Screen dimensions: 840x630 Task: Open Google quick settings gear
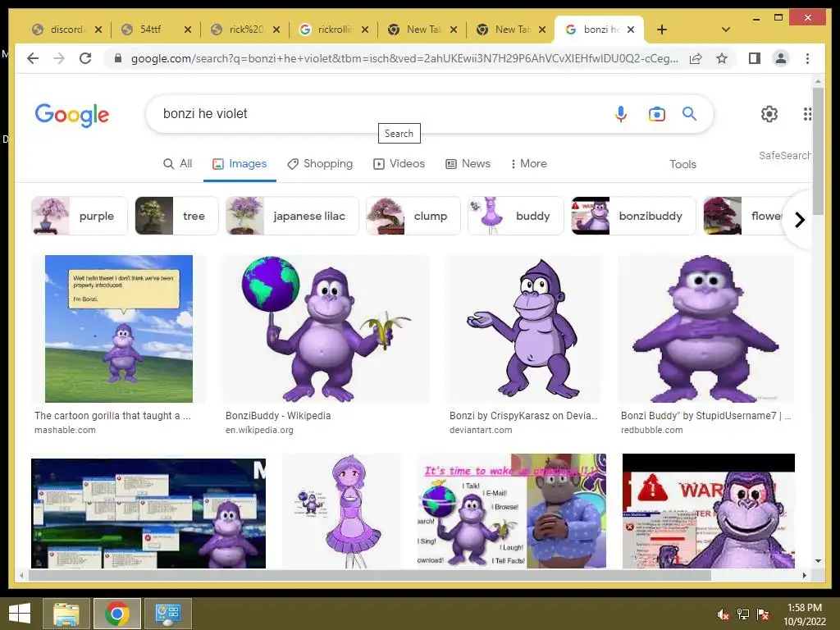click(769, 113)
